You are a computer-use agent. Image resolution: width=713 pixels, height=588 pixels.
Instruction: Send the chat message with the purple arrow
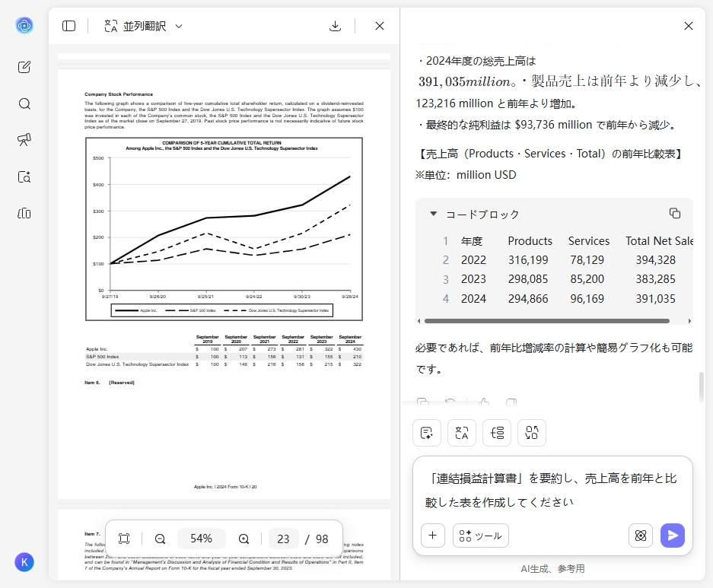click(673, 536)
